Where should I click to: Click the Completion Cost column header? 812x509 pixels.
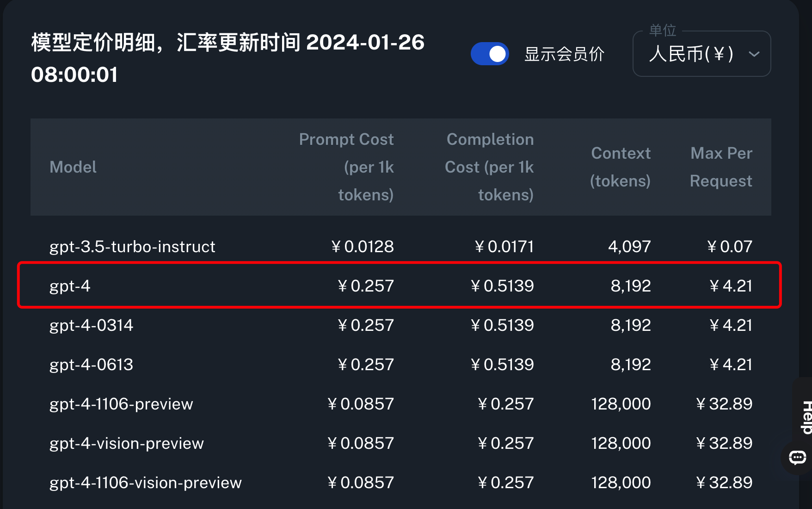click(489, 167)
